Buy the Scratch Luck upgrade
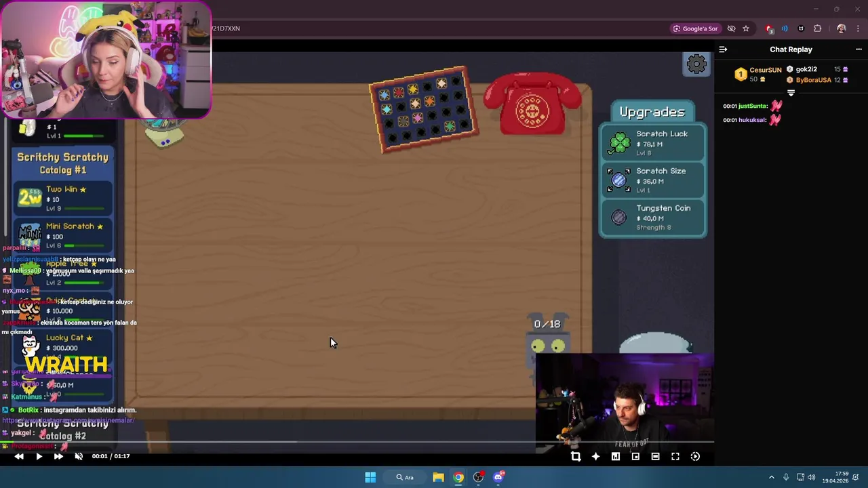Image resolution: width=868 pixels, height=488 pixels. coord(653,142)
